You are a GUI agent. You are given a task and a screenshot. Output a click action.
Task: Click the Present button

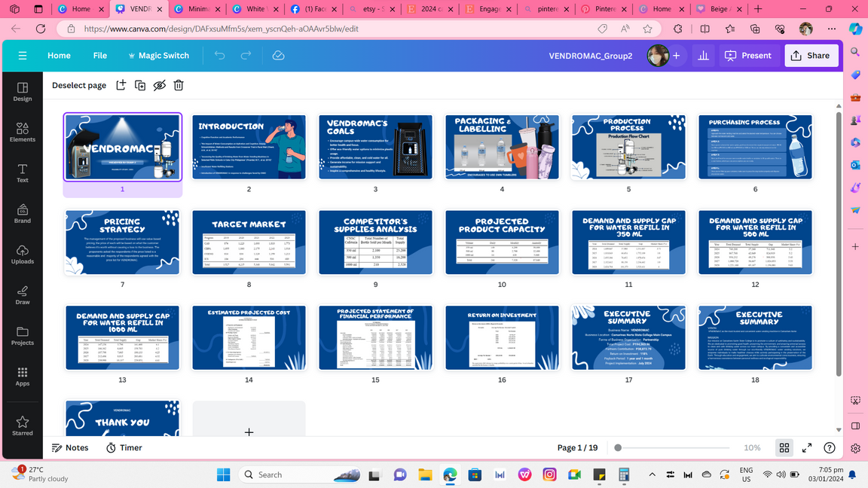[x=748, y=56]
